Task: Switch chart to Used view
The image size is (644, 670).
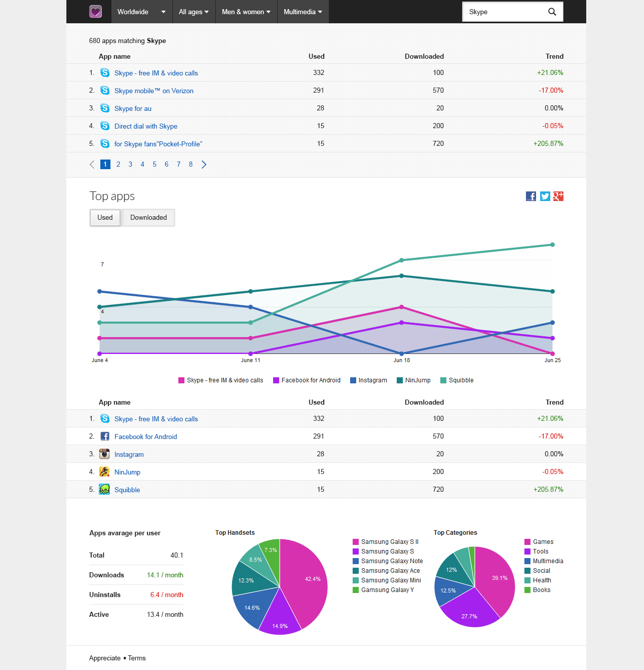Action: [105, 218]
